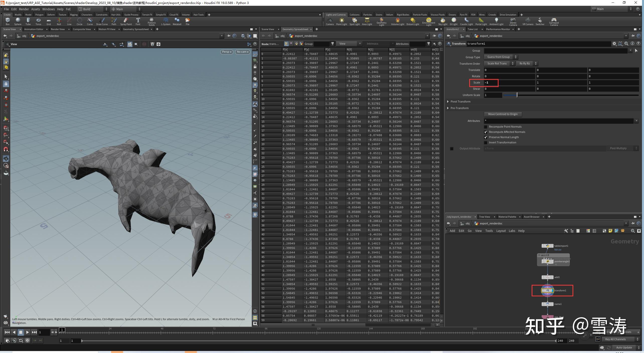Uncheck Recompute Affected Normals
Viewport: 644px width, 353px height.
(486, 132)
